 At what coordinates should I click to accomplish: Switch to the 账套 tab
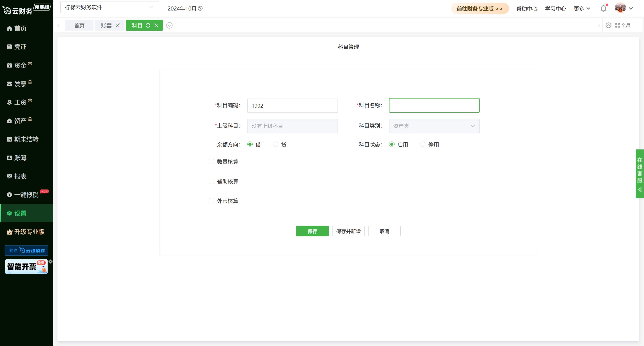tap(106, 25)
